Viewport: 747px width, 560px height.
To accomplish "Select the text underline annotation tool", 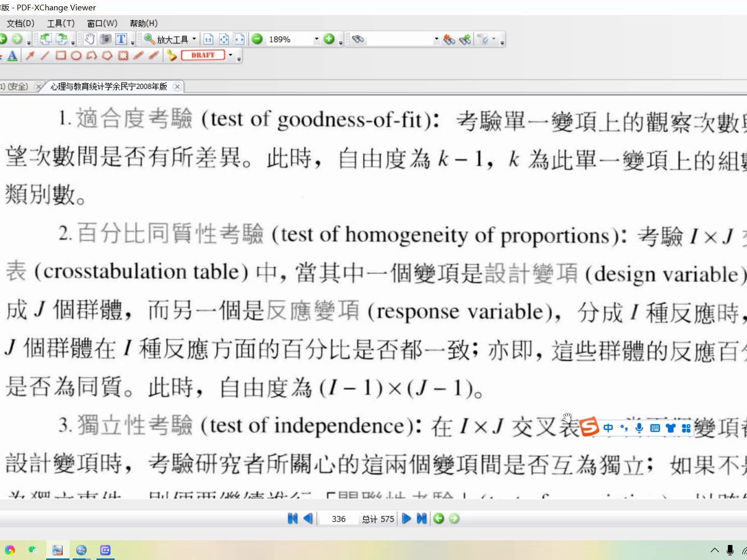I will click(x=13, y=55).
